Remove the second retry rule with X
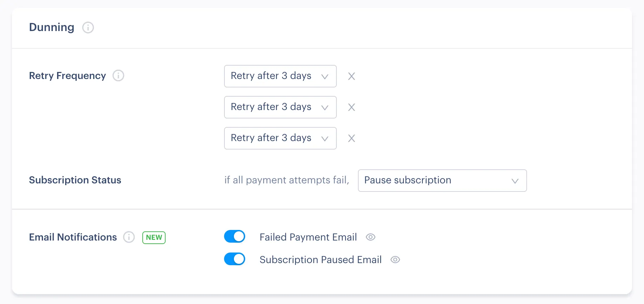The height and width of the screenshot is (304, 644). pyautogui.click(x=351, y=107)
